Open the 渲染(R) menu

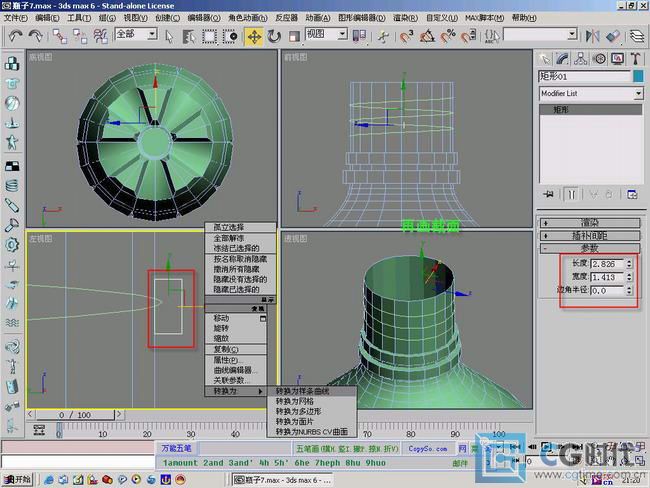tap(405, 18)
